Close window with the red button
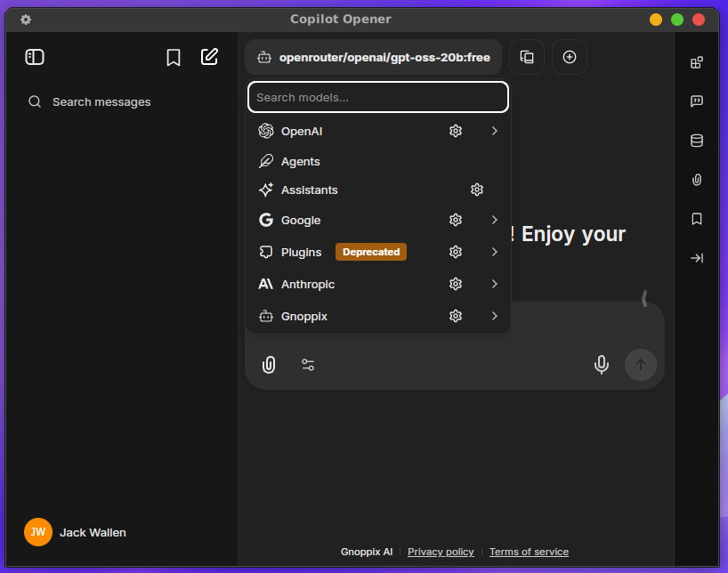This screenshot has height=573, width=728. pyautogui.click(x=699, y=20)
